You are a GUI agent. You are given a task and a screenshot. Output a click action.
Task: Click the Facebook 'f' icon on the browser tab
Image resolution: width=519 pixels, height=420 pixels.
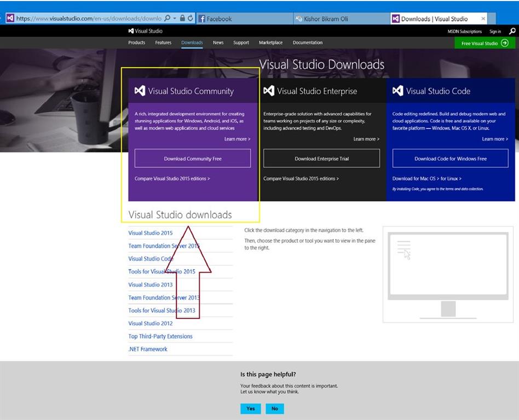click(x=203, y=18)
